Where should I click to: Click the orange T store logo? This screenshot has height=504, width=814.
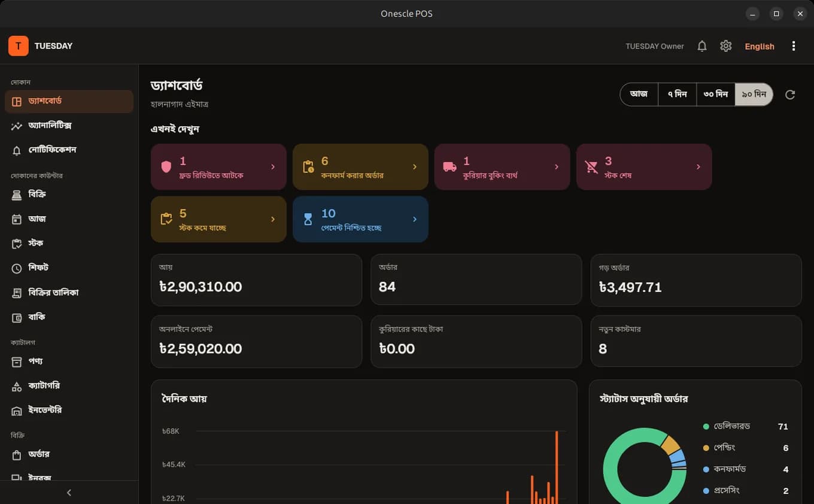pyautogui.click(x=19, y=46)
